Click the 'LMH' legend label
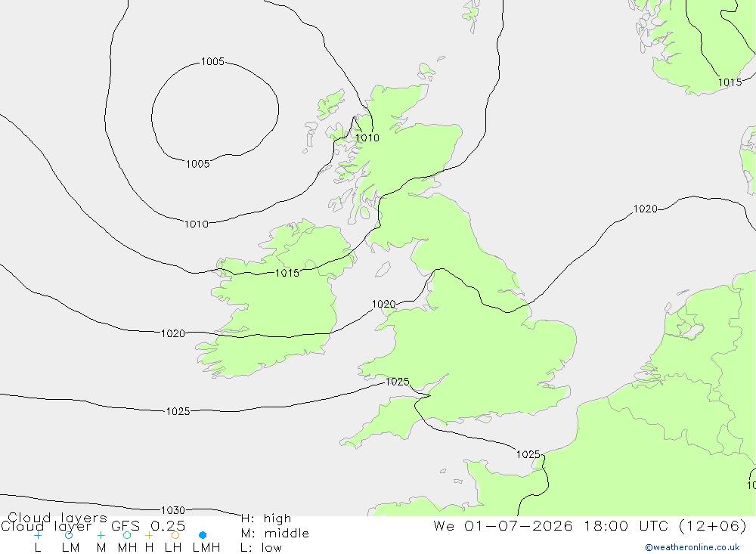 (x=206, y=548)
